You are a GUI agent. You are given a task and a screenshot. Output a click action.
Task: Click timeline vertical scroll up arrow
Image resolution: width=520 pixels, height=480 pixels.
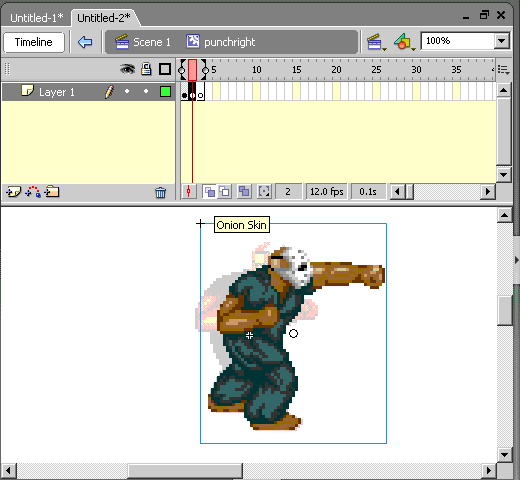[504, 90]
